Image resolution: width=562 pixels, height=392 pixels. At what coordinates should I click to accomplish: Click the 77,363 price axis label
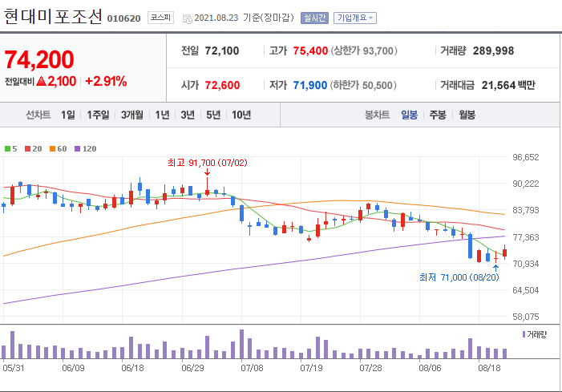click(x=526, y=237)
